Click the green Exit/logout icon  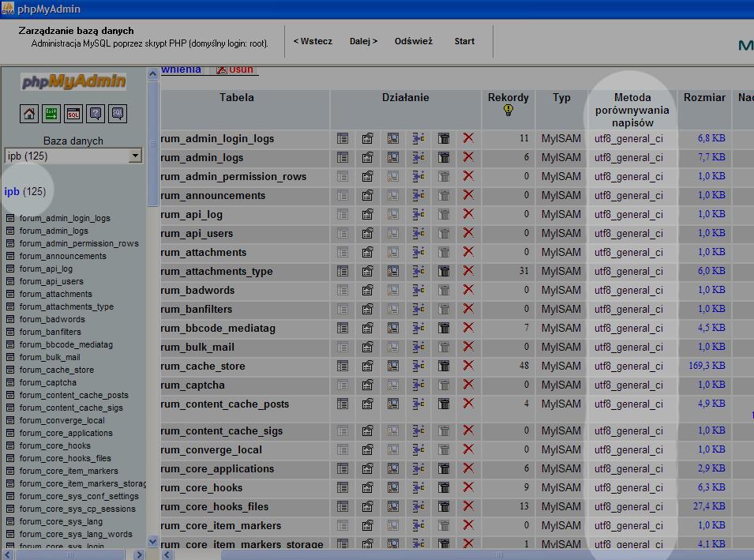[51, 114]
